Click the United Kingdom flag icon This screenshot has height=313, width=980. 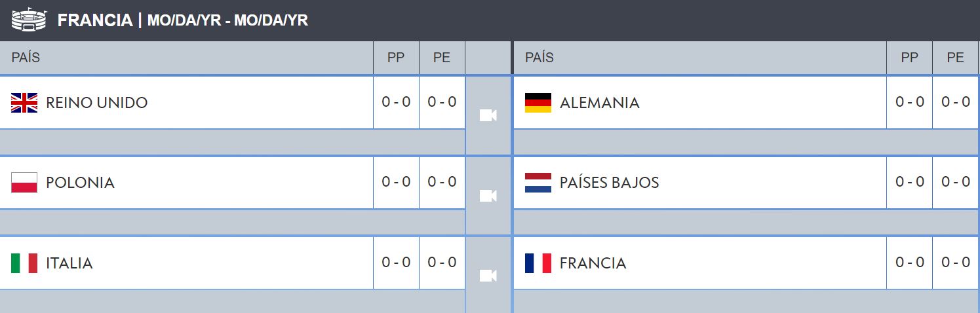coord(24,103)
